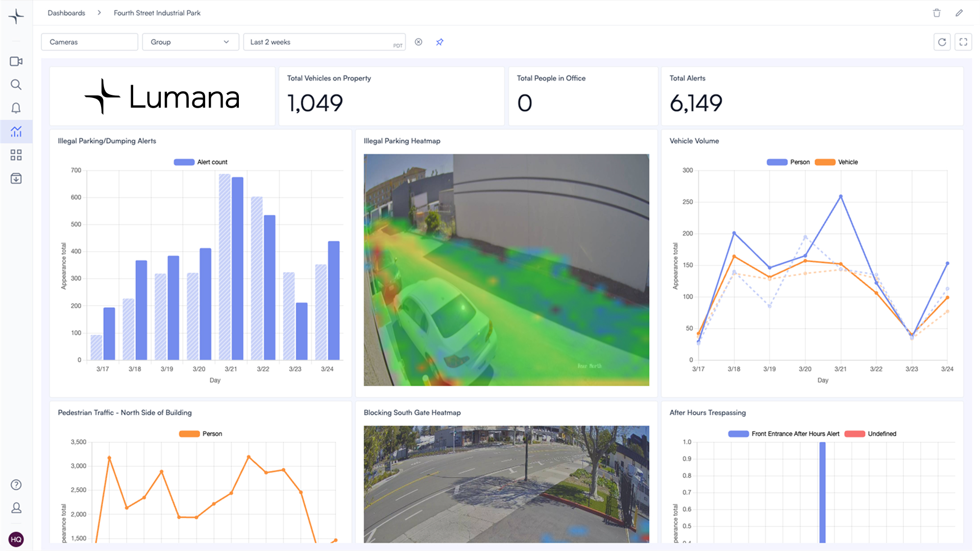
Task: Open the search magnifier in sidebar
Action: coord(16,85)
